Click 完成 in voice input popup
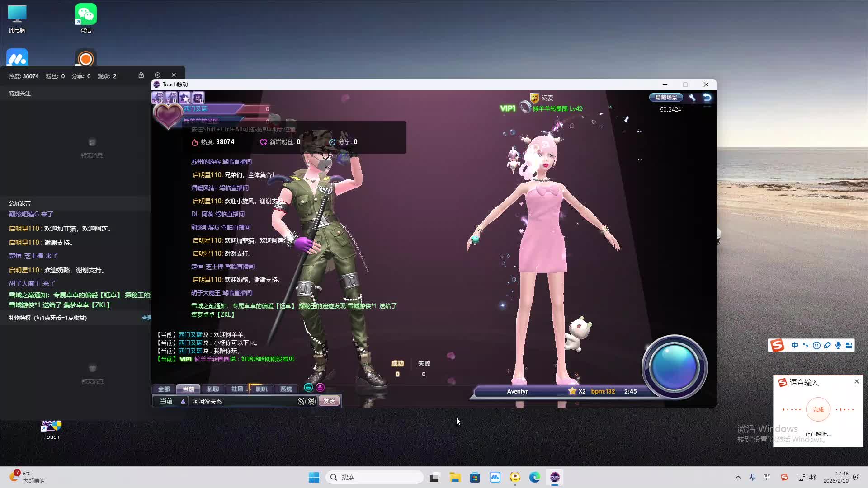 (818, 410)
